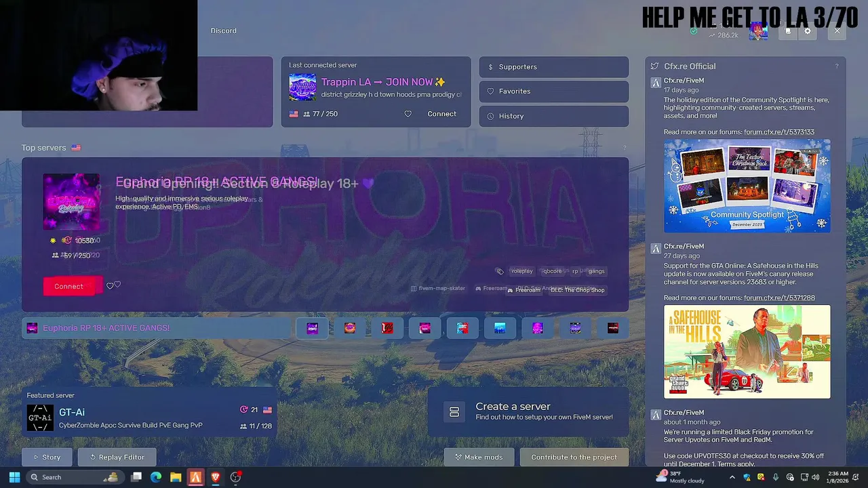
Task: Select the qbcore tag
Action: (x=551, y=271)
